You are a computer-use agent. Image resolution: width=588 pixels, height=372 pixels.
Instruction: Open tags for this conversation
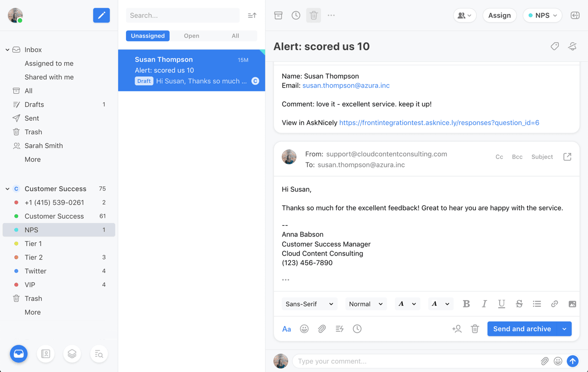[554, 46]
